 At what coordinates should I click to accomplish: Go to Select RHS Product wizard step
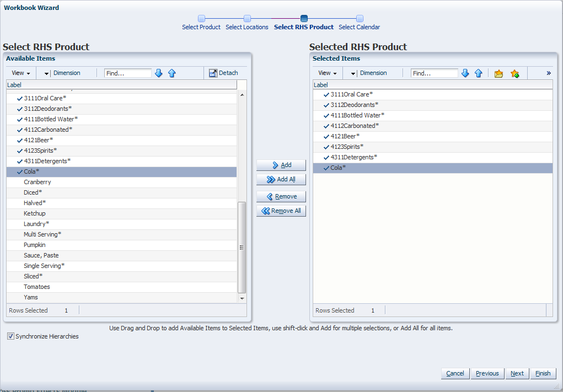[x=304, y=18]
